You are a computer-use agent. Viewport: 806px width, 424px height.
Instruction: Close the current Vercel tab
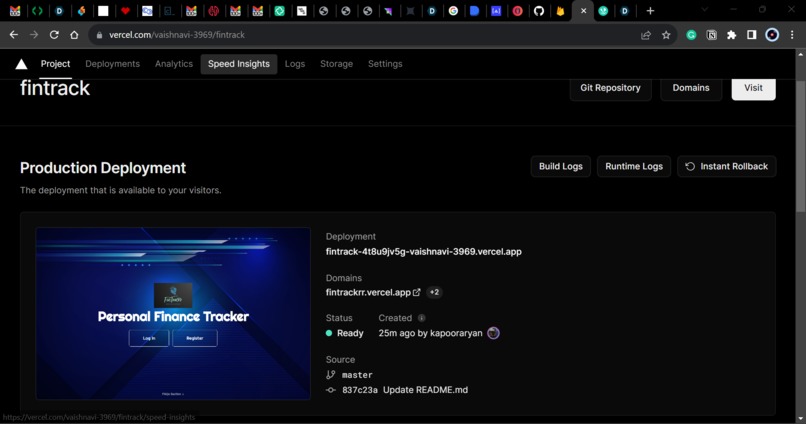(583, 11)
